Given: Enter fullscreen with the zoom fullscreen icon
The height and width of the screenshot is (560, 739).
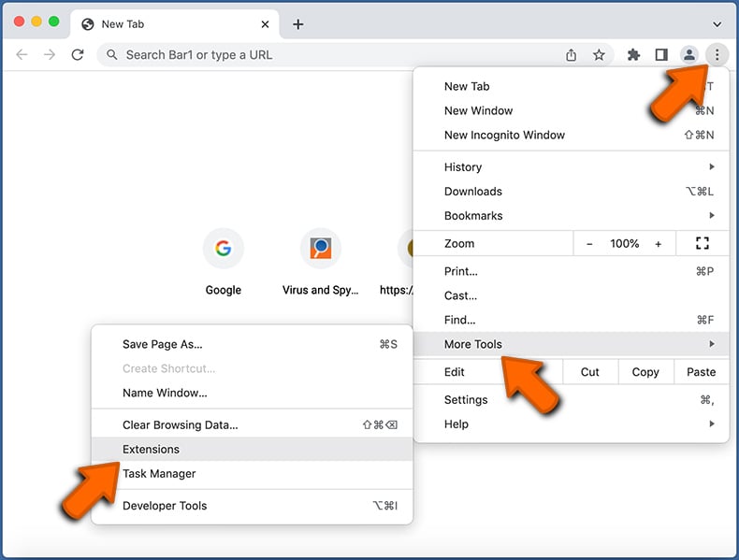Looking at the screenshot, I should (x=703, y=243).
